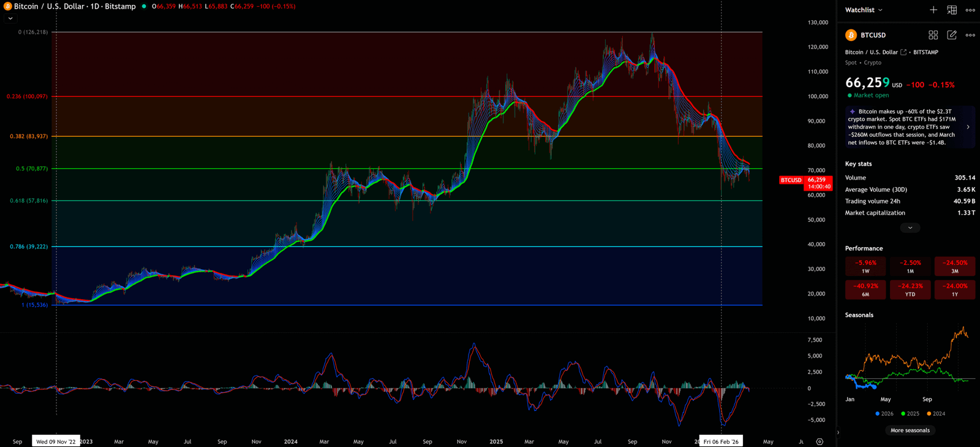Expand the indicator legend chevron
The image size is (980, 447).
click(10, 18)
